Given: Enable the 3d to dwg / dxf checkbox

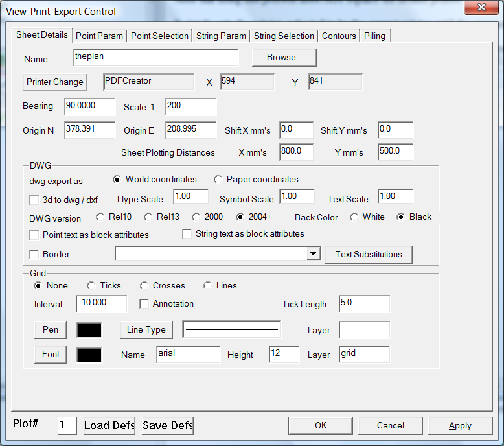Looking at the screenshot, I should (x=35, y=200).
